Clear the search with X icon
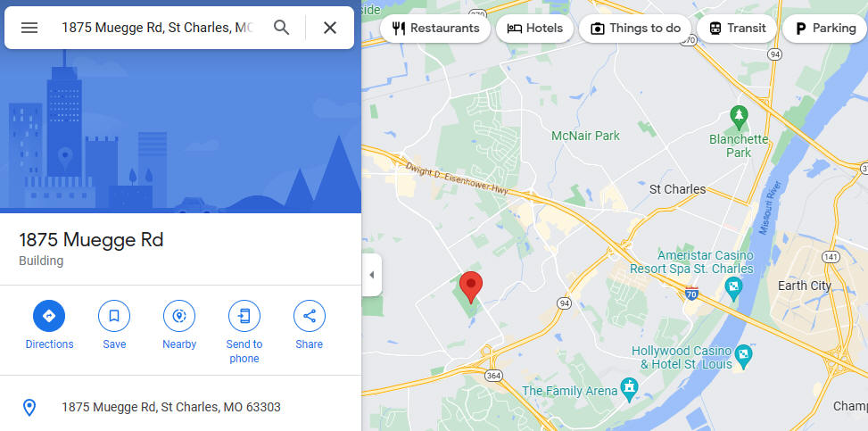This screenshot has width=868, height=431. [330, 28]
